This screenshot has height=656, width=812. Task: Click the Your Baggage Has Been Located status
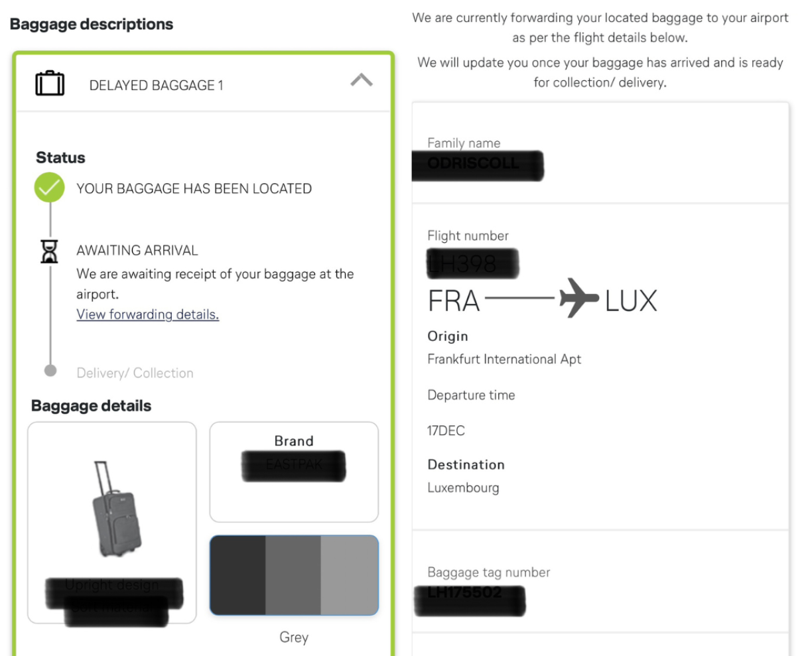194,189
